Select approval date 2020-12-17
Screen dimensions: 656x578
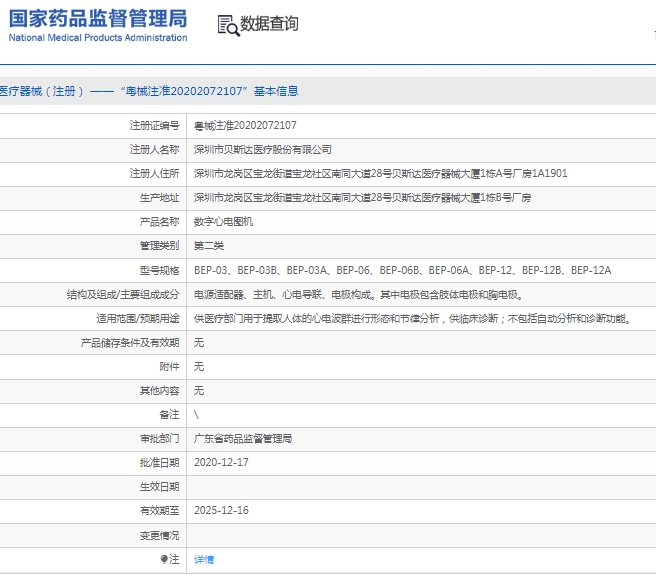point(221,462)
